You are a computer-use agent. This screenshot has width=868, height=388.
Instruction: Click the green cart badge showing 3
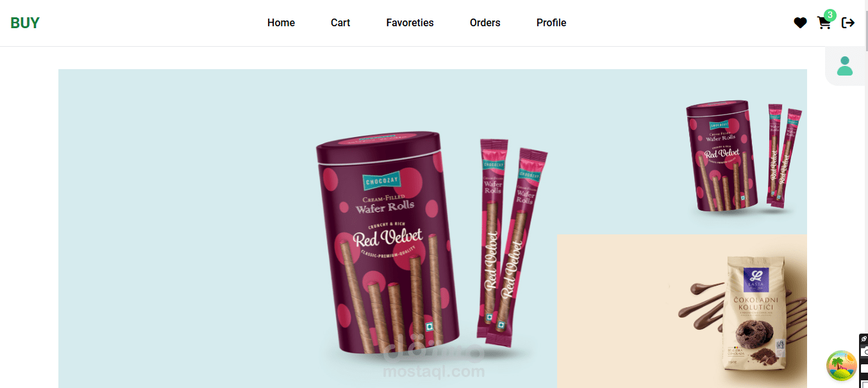click(x=830, y=15)
